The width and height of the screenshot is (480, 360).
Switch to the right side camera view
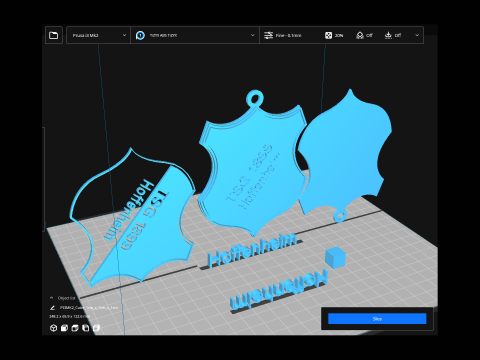pos(96,328)
